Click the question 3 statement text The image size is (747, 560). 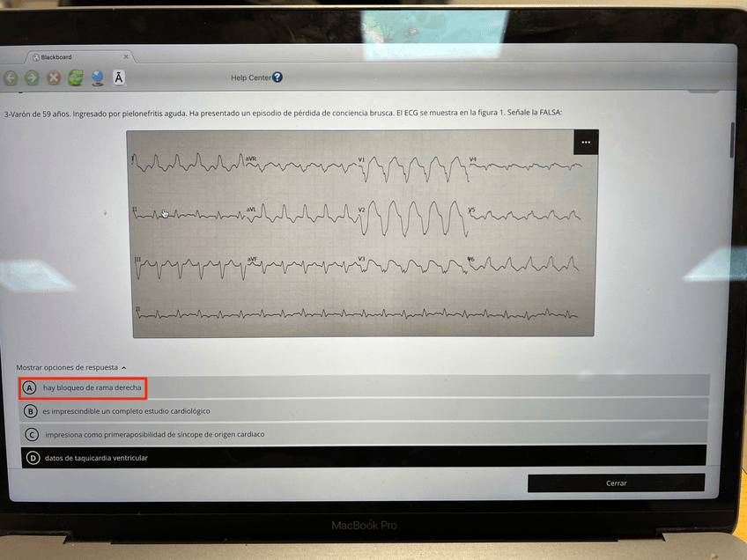[283, 114]
